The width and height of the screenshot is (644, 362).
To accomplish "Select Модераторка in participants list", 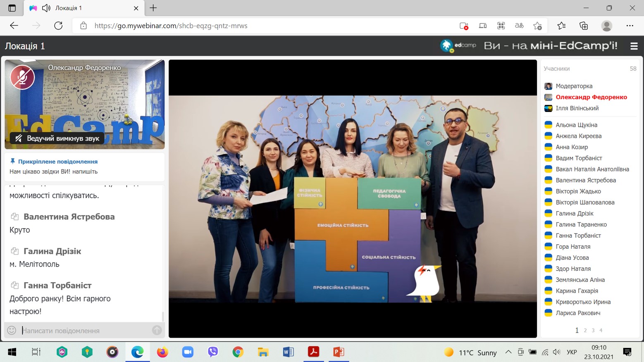I will click(574, 86).
